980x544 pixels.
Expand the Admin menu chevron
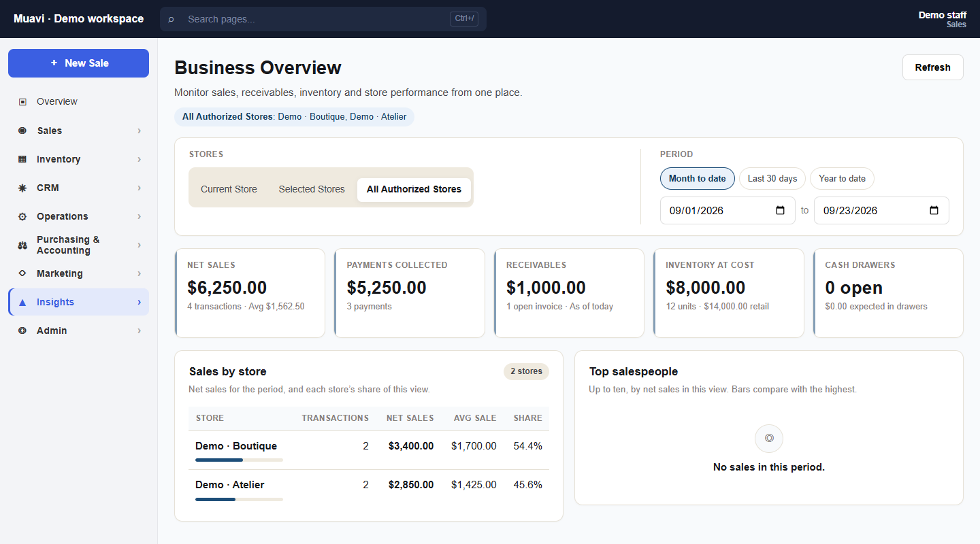point(139,330)
